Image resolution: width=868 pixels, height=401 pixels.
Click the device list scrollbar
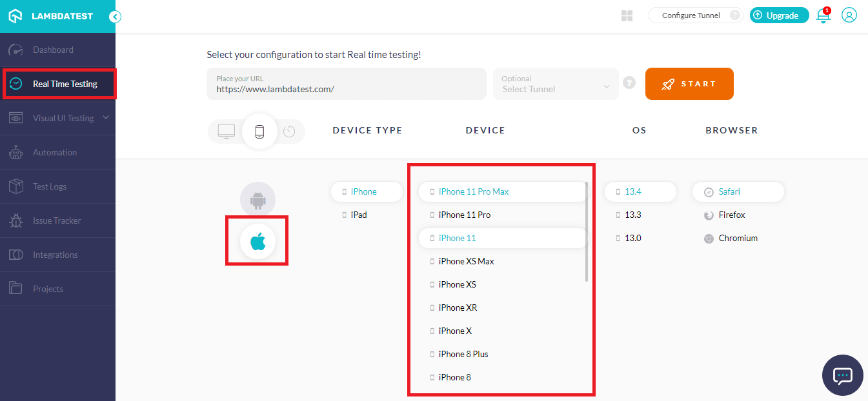pos(586,232)
